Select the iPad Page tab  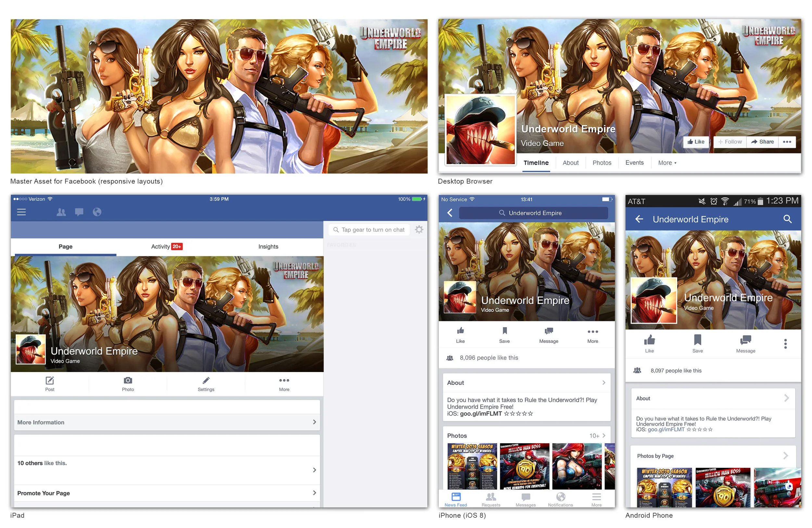click(66, 247)
